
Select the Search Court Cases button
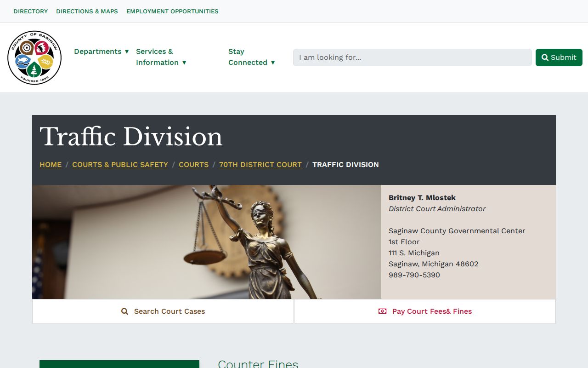[163, 311]
